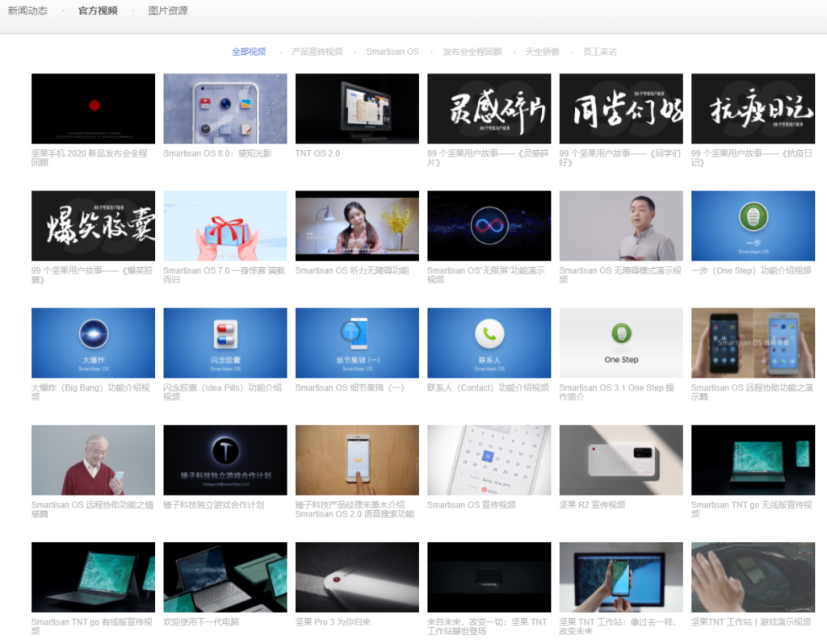Click the TNT OS 2.0 title link
Viewport: 827px width, 644px height.
tap(317, 153)
